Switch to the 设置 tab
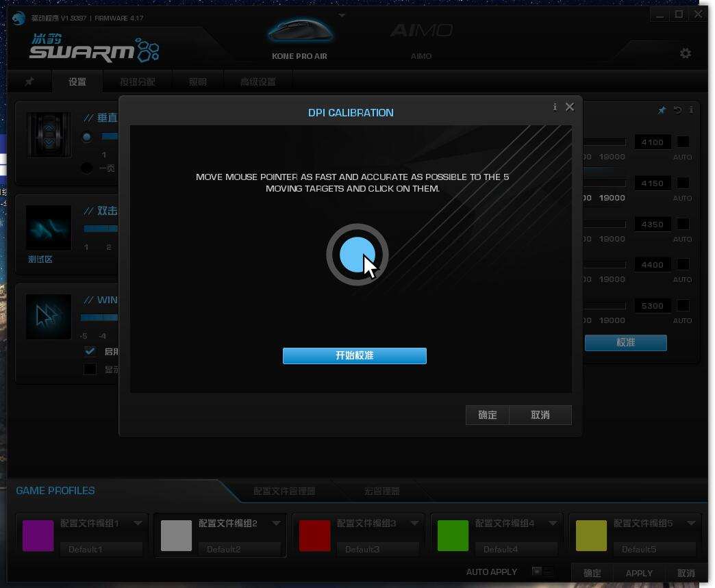The height and width of the screenshot is (588, 715). [77, 81]
